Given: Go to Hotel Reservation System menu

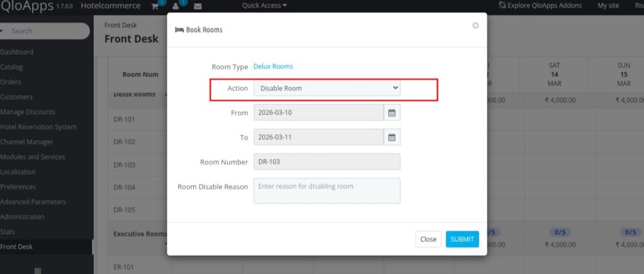Looking at the screenshot, I should 38,127.
